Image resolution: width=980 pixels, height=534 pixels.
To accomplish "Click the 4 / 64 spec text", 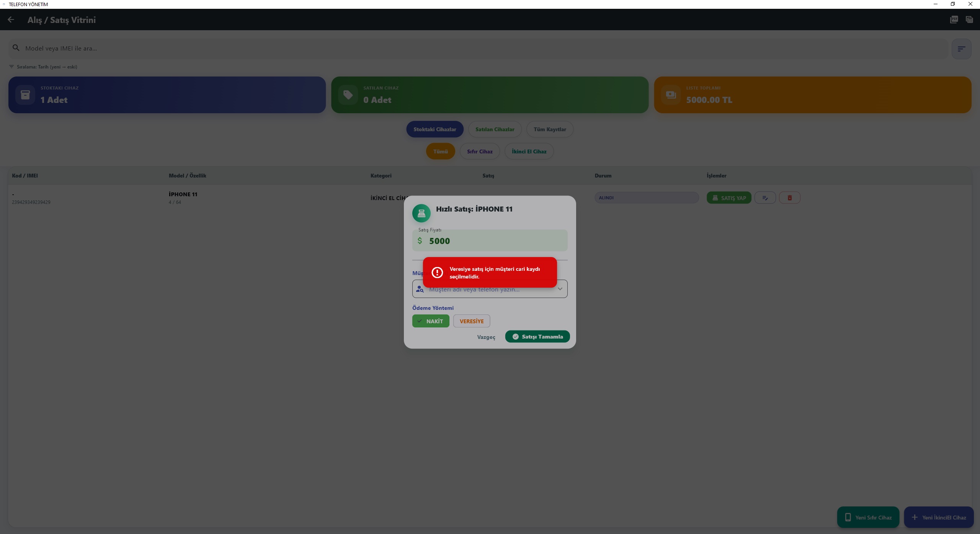I will [x=175, y=202].
